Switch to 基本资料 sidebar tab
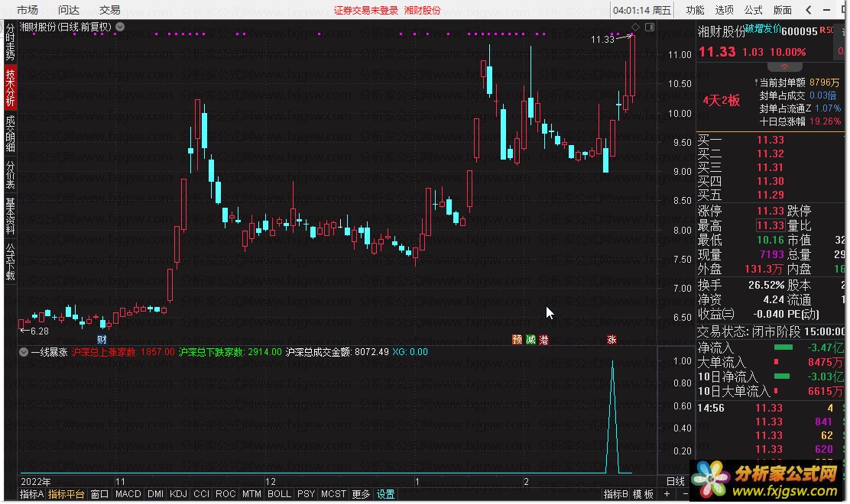The image size is (850, 504). coord(10,216)
